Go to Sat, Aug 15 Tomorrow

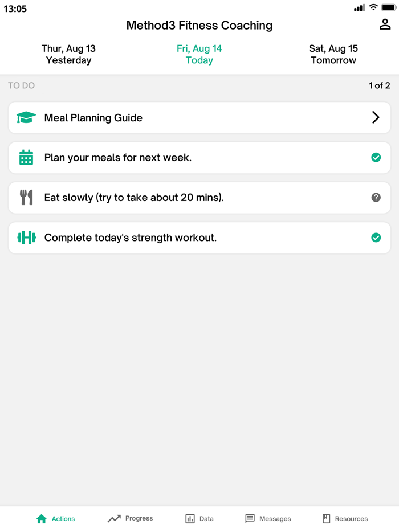tap(333, 54)
